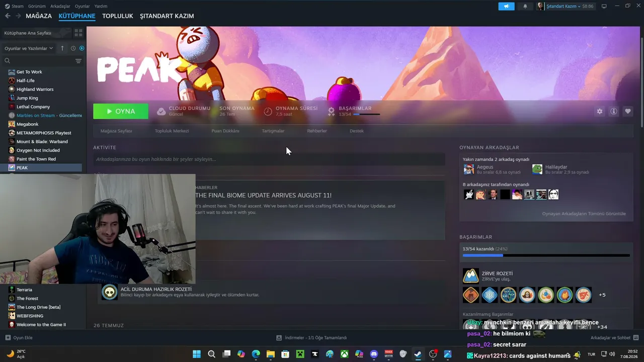Reverse sort order arrow in library filter
The image size is (644, 362).
[x=62, y=48]
